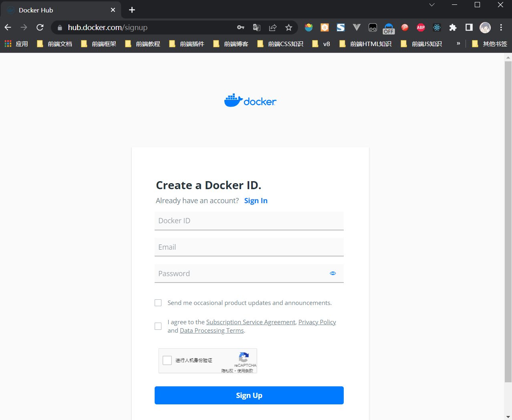Viewport: 512px width, 420px height.
Task: Expand the hidden bookmarks overflow chevron
Action: [458, 44]
